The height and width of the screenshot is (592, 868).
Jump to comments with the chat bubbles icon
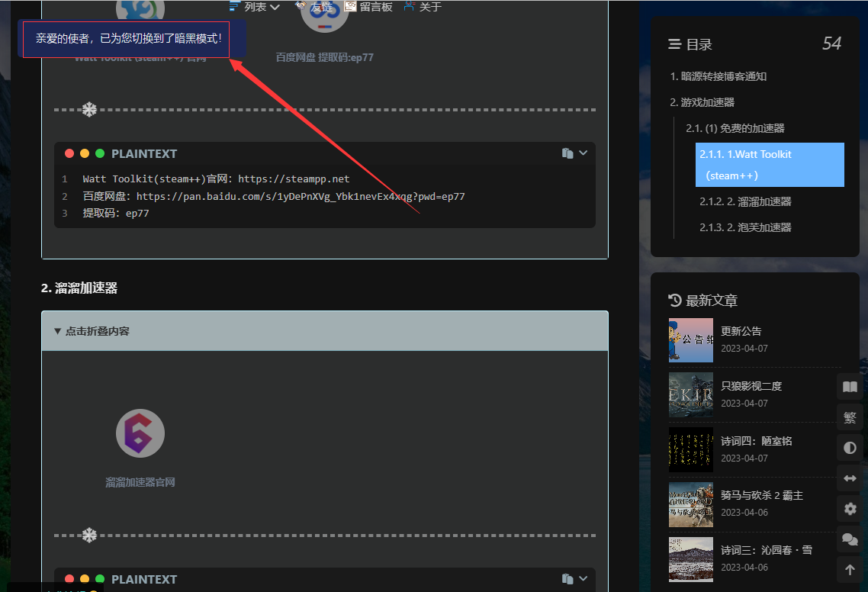850,539
